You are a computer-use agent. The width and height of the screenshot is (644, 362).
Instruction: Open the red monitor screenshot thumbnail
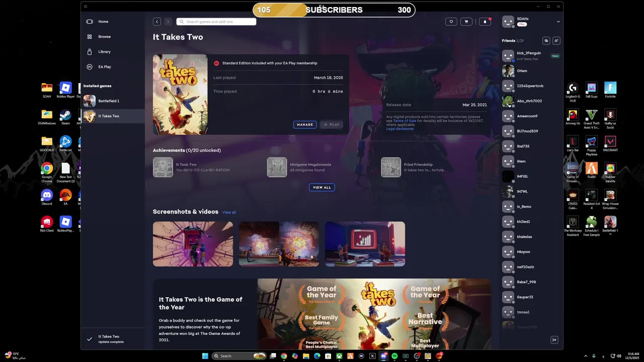(365, 244)
